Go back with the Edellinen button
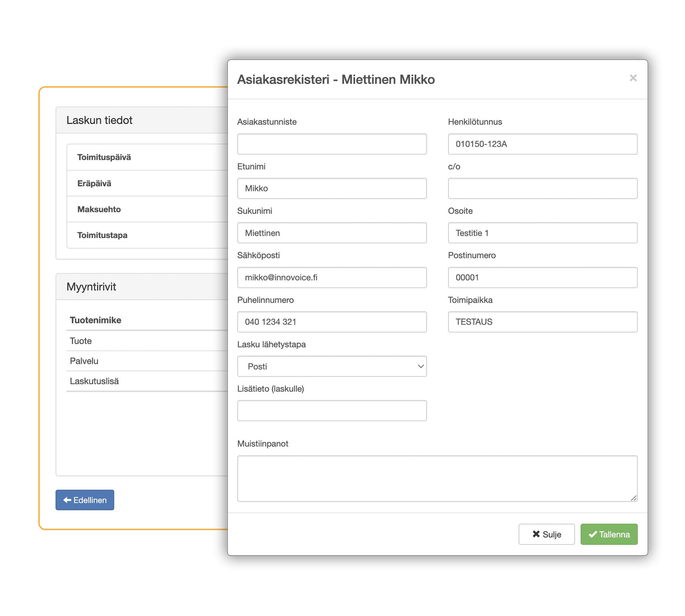Image resolution: width=685 pixels, height=616 pixels. 85,500
